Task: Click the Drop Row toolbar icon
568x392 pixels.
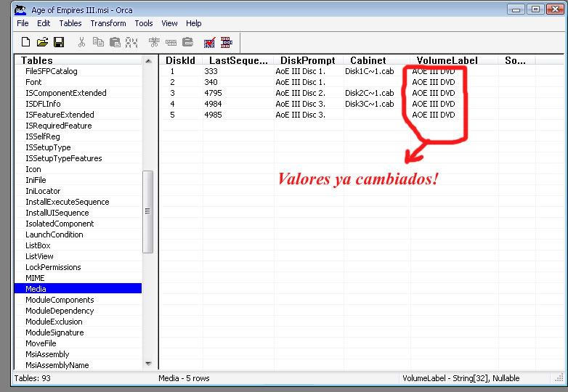Action: click(x=187, y=42)
